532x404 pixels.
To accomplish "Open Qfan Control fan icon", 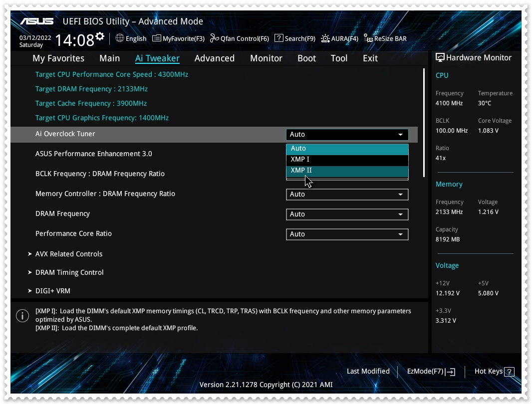I will tap(214, 38).
